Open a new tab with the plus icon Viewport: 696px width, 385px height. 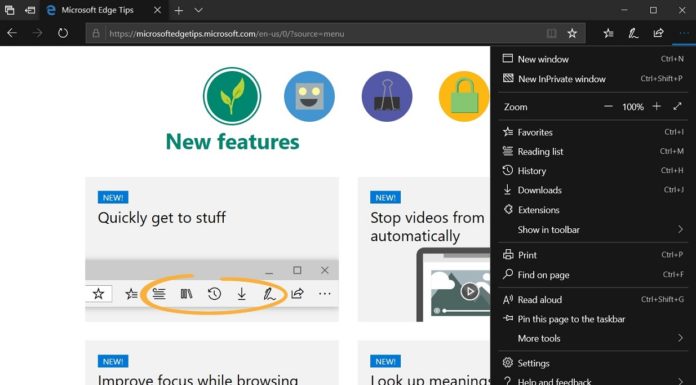pos(178,11)
